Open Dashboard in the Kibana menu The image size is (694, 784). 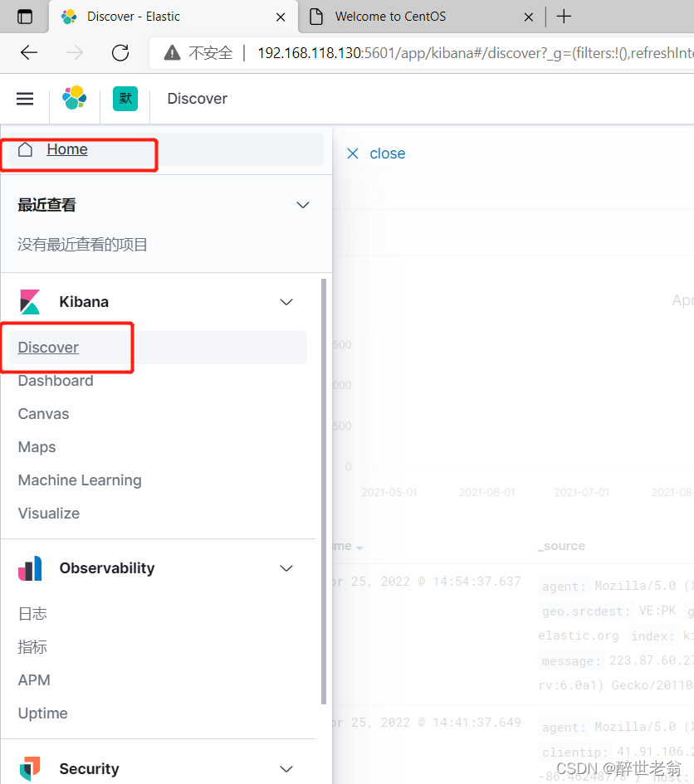click(56, 381)
